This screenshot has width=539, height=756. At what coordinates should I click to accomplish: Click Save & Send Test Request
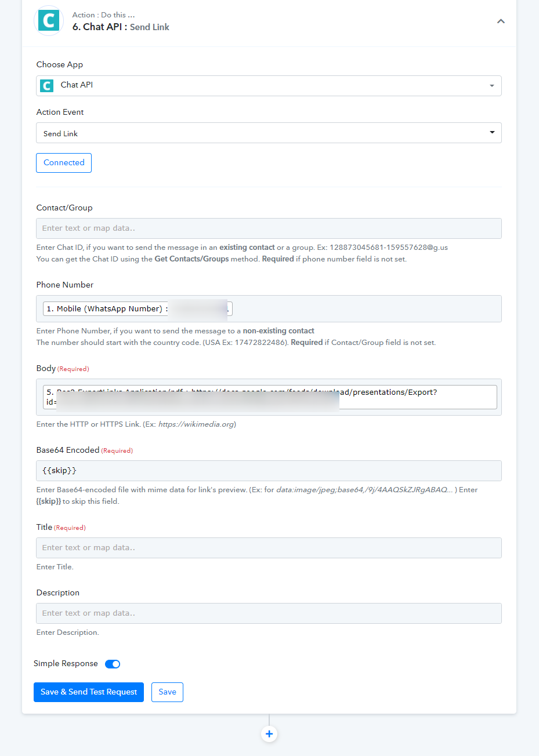coord(89,692)
